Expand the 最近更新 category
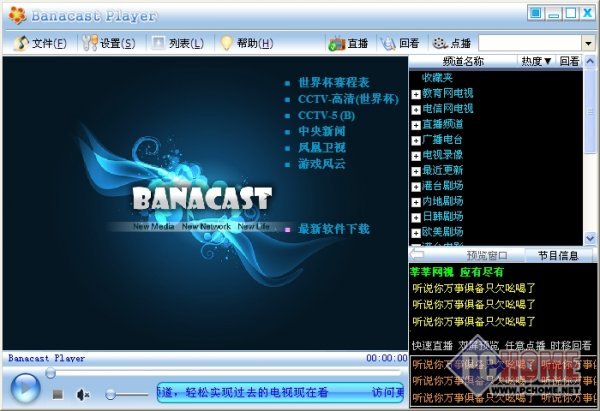The width and height of the screenshot is (600, 411). point(416,171)
